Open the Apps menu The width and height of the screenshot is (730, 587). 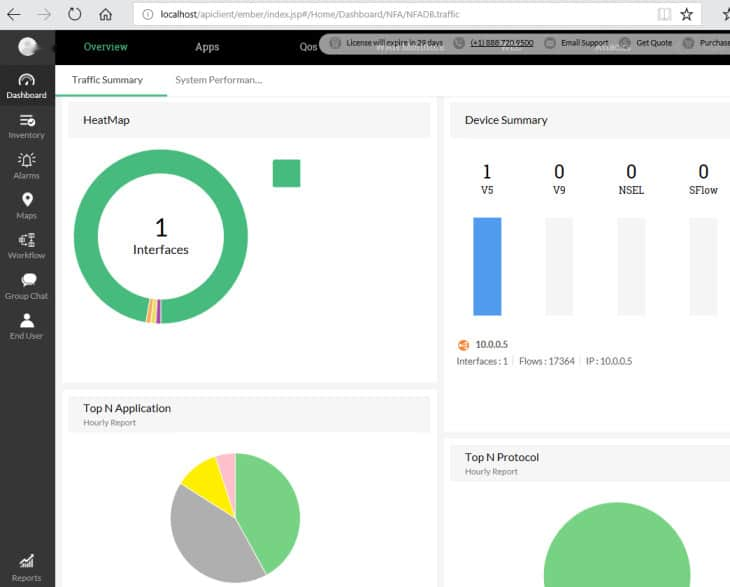[x=207, y=47]
